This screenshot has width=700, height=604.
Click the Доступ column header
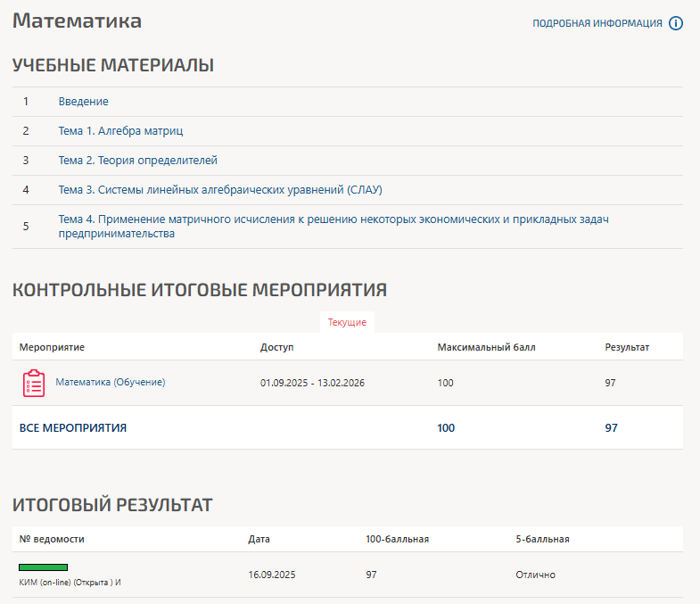point(276,346)
